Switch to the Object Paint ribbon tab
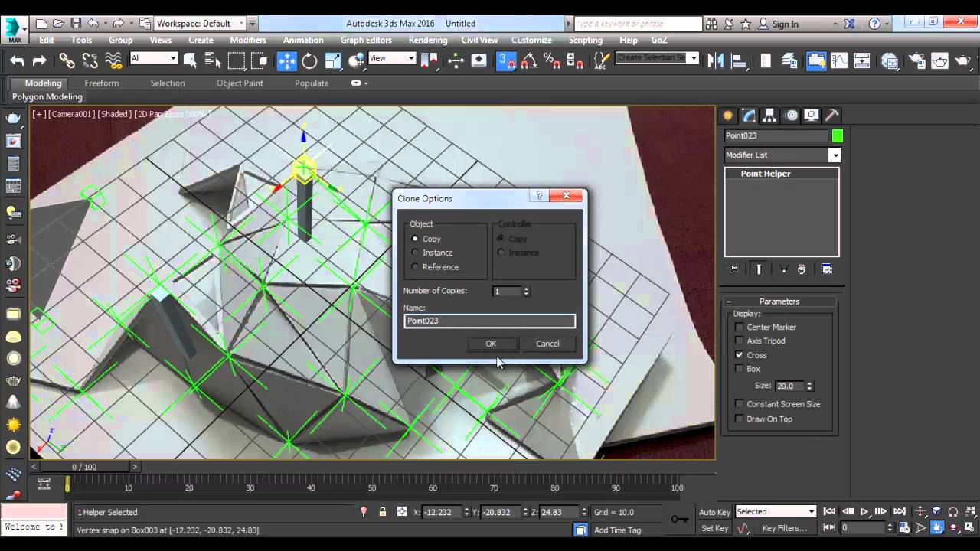The image size is (980, 551). click(240, 83)
